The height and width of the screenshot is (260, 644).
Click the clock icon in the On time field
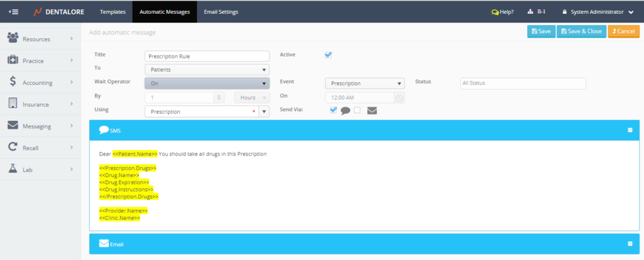point(399,97)
